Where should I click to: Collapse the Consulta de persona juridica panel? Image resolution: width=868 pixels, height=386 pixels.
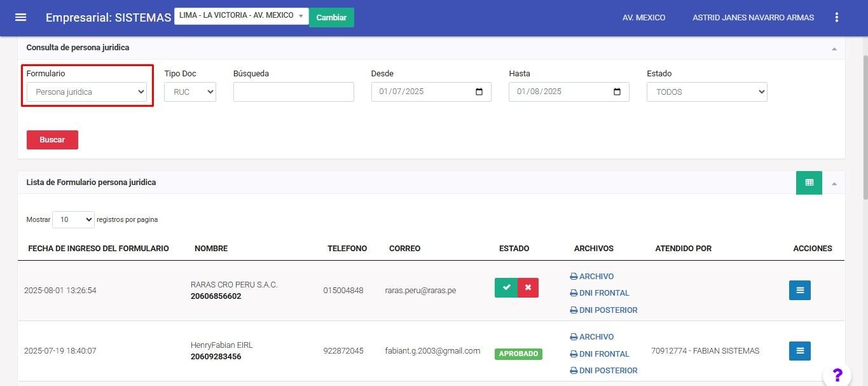click(834, 48)
